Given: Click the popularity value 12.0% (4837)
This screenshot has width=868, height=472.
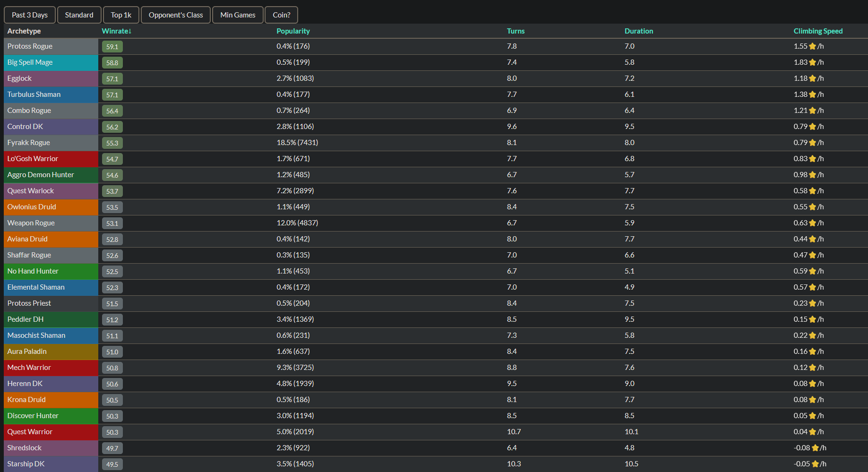Looking at the screenshot, I should (x=297, y=223).
